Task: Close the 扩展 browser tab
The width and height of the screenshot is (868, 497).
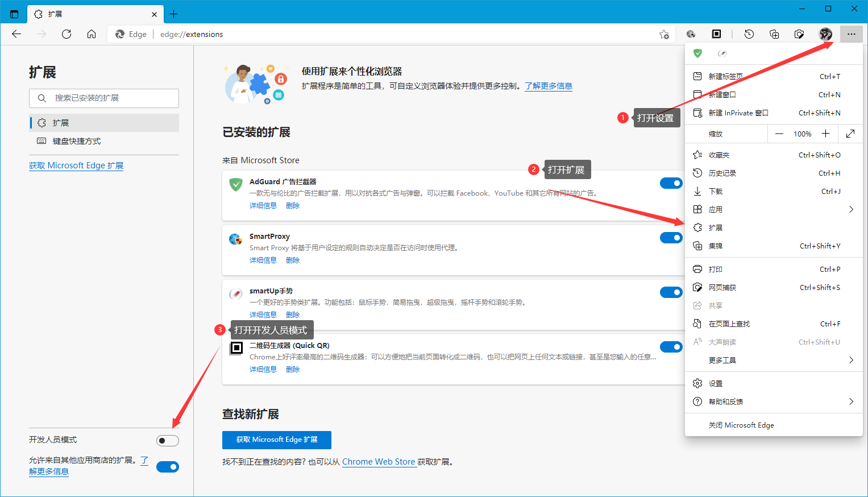Action: 155,14
